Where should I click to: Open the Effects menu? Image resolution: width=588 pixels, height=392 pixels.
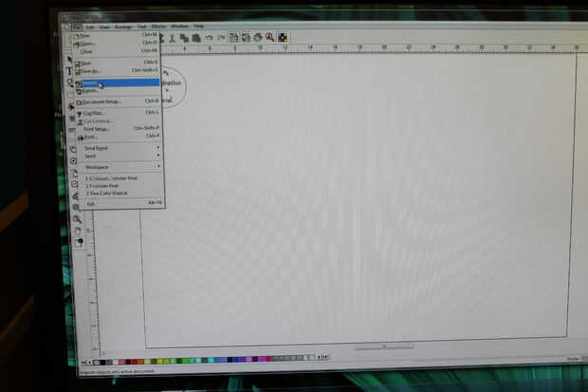pos(158,27)
